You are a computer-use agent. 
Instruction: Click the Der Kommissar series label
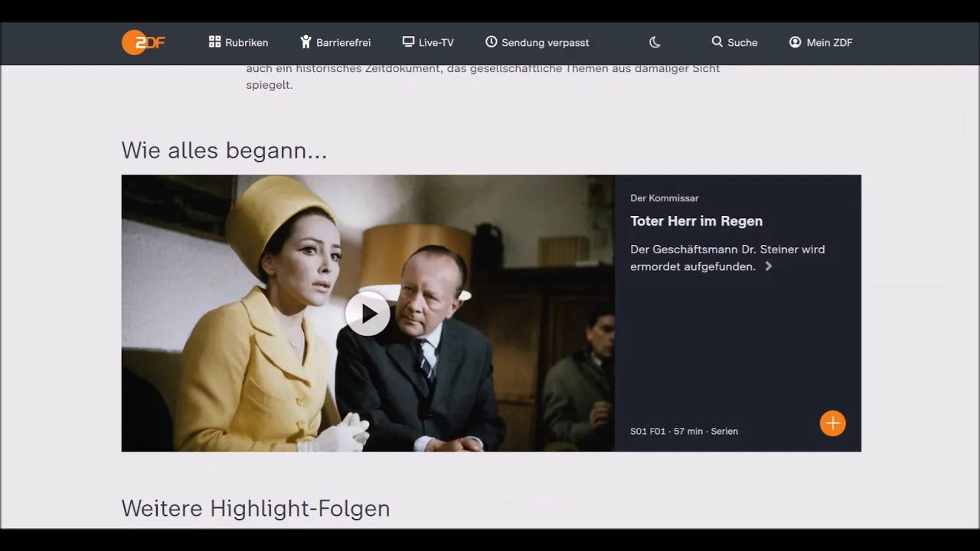(665, 198)
